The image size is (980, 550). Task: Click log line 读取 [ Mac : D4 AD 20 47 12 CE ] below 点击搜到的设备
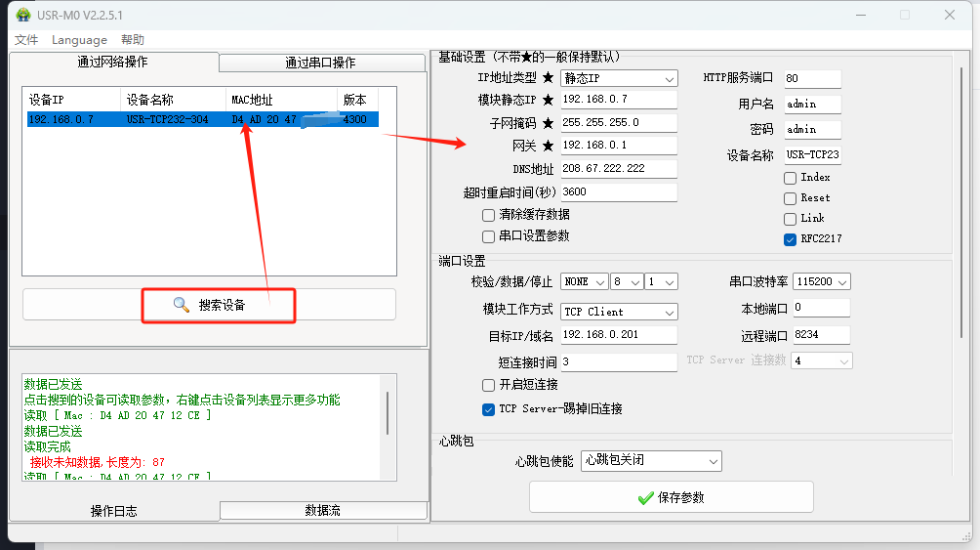[117, 415]
